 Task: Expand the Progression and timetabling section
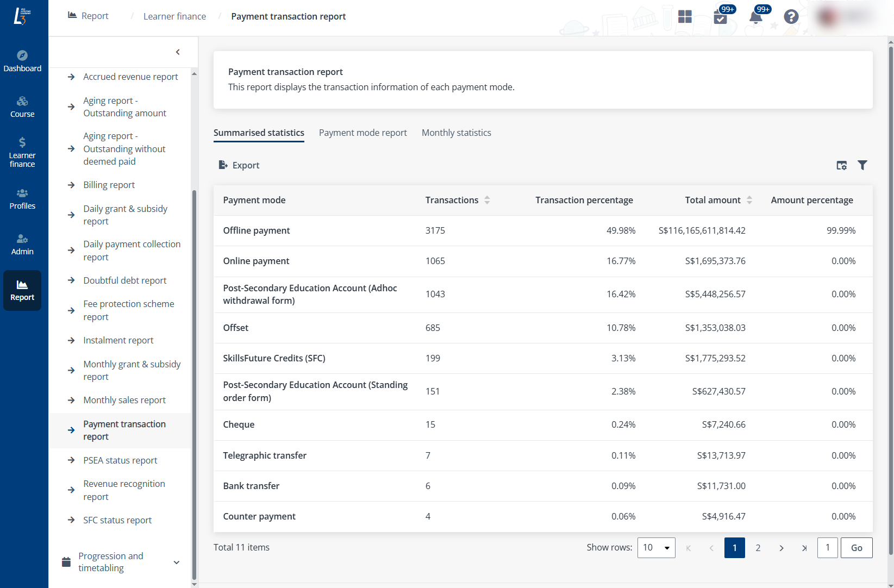pos(176,562)
